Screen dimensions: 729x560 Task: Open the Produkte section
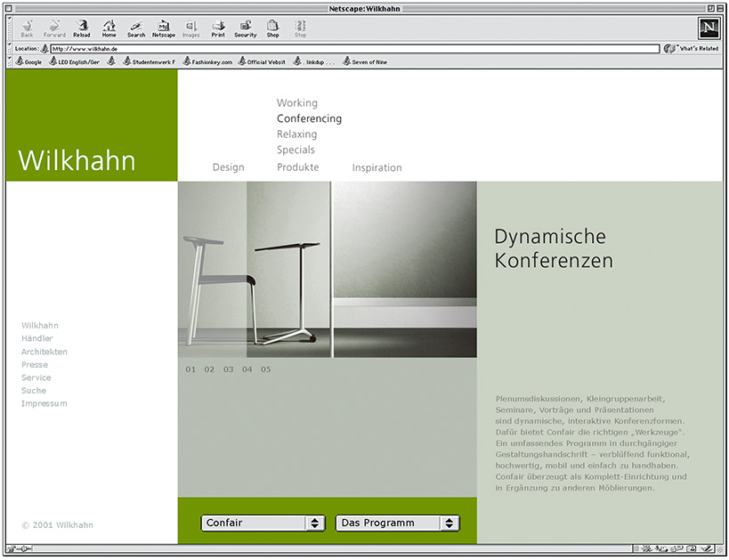[x=298, y=167]
